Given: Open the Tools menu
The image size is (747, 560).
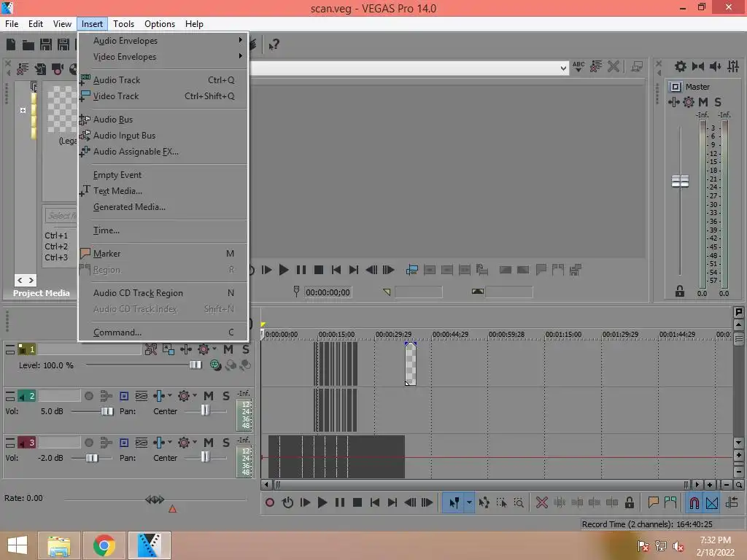Looking at the screenshot, I should point(123,24).
